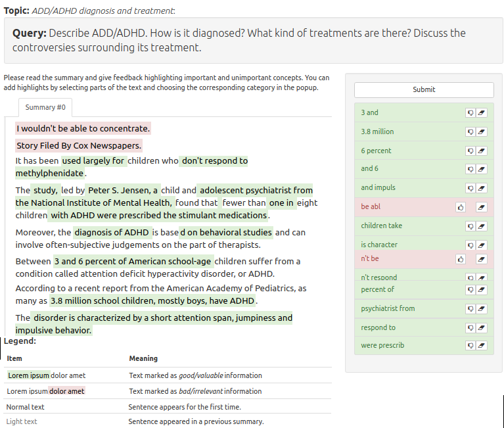Screen dimensions: 504x428
Task: Click eraser icon next to 'and 6'
Action: 482,169
